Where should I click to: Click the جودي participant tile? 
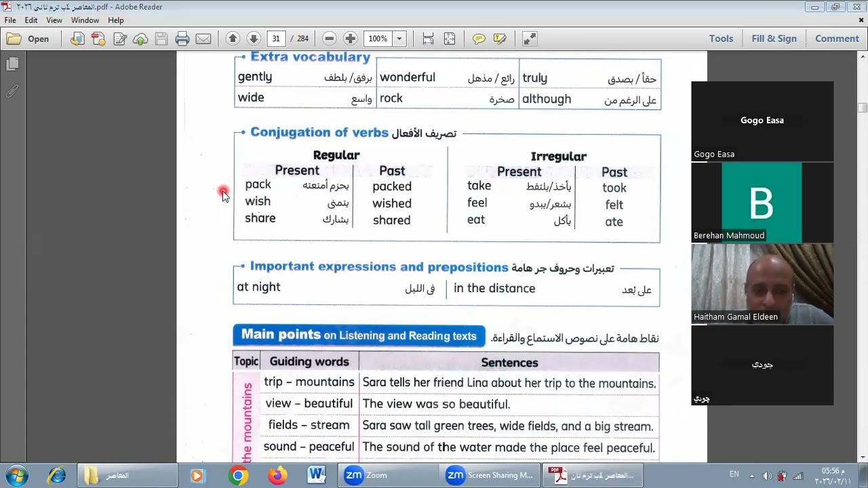click(x=762, y=365)
